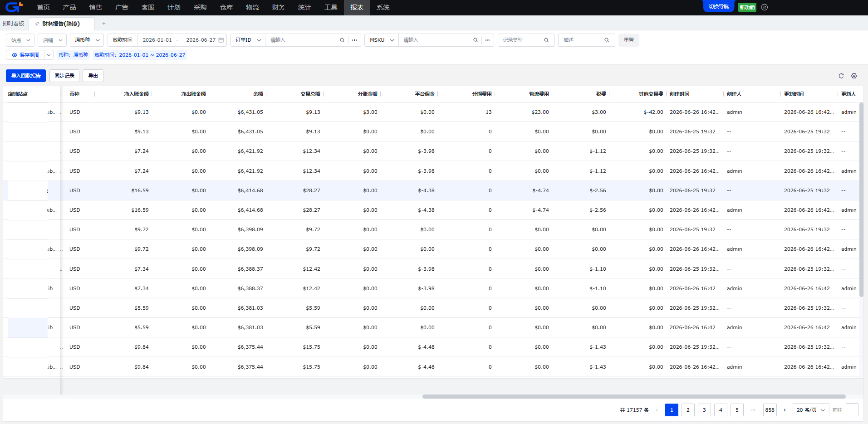Viewport: 868px width, 424px height.
Task: Open the 20 条/页 page size selector
Action: pos(811,410)
